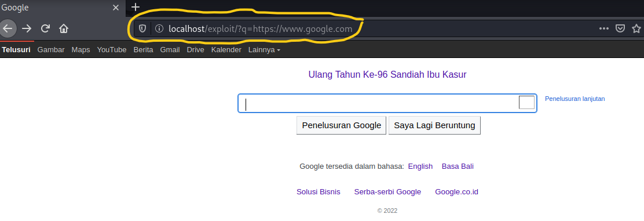The width and height of the screenshot is (644, 221).
Task: Open Berita in Google top bar
Action: pyautogui.click(x=144, y=50)
